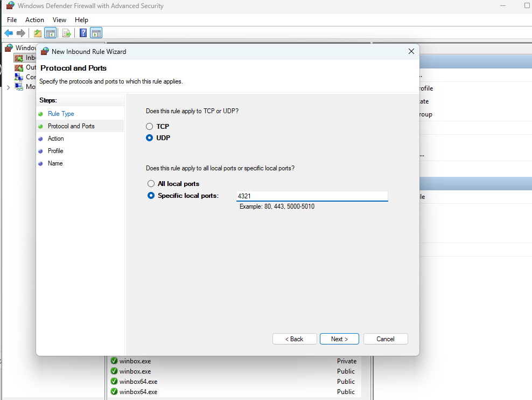Select the TCP radio button

149,126
